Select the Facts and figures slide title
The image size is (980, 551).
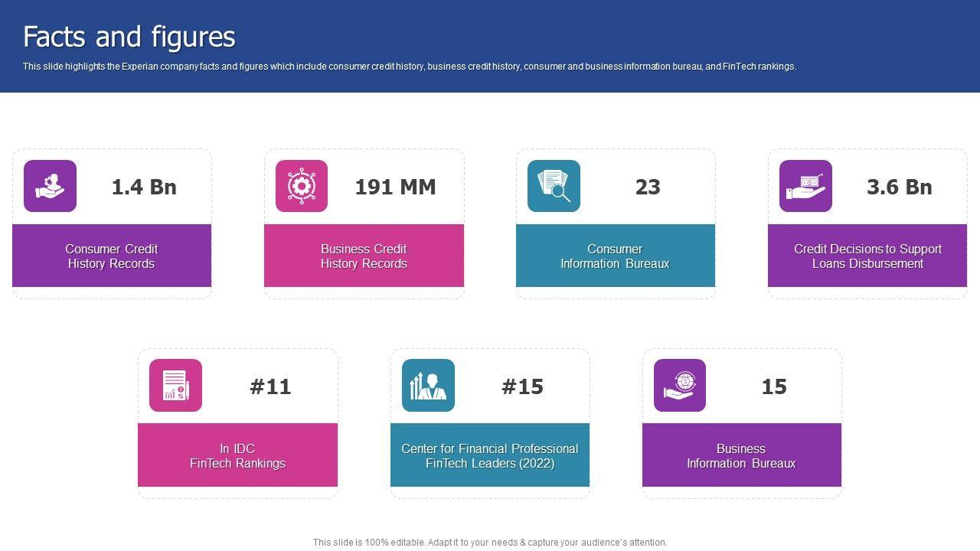click(129, 37)
